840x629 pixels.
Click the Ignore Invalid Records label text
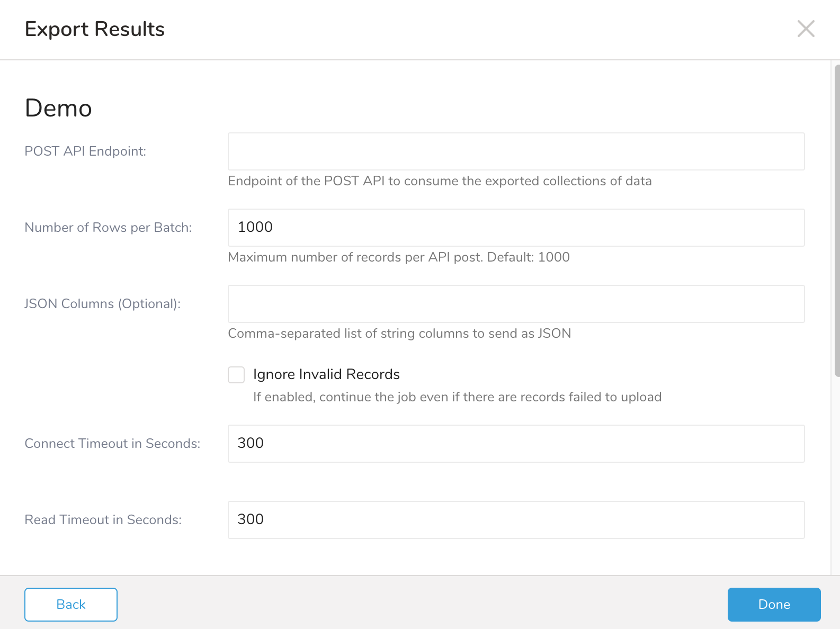point(326,374)
